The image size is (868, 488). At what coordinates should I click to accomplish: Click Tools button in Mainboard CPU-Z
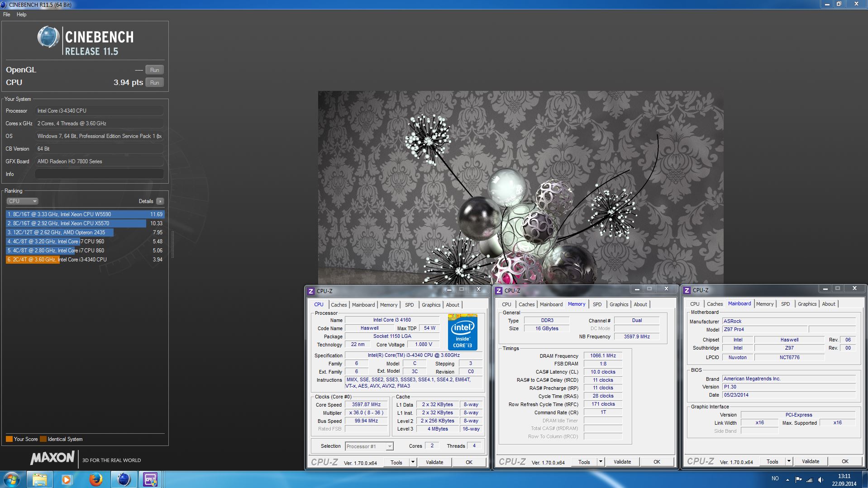coord(772,461)
